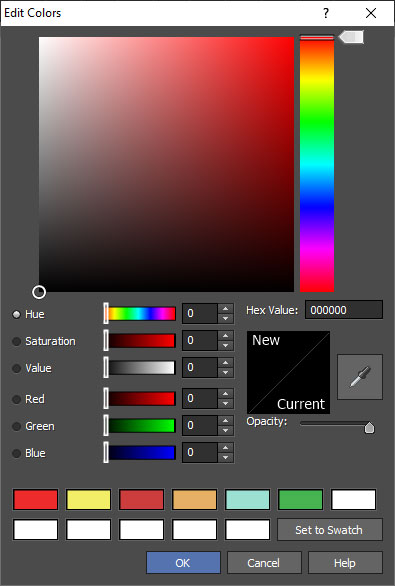Click the hue strip arrow marker

[351, 37]
